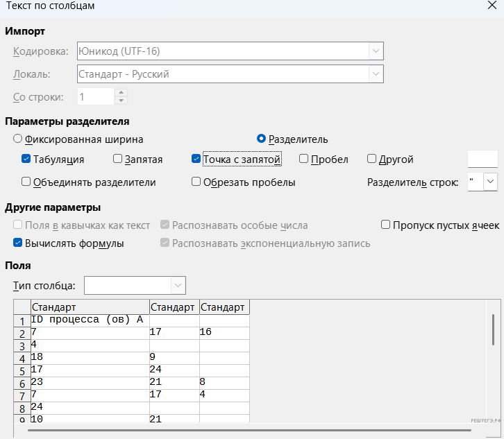
Task: Select the third Стандарт column header
Action: (224, 307)
